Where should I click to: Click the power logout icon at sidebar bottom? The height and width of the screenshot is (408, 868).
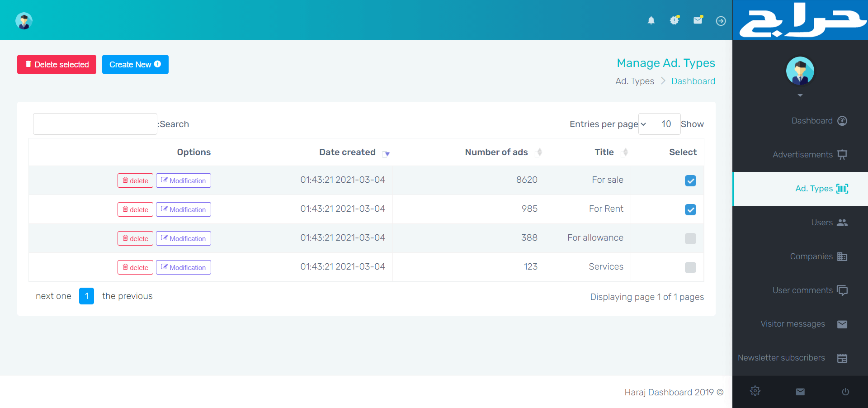point(845,392)
